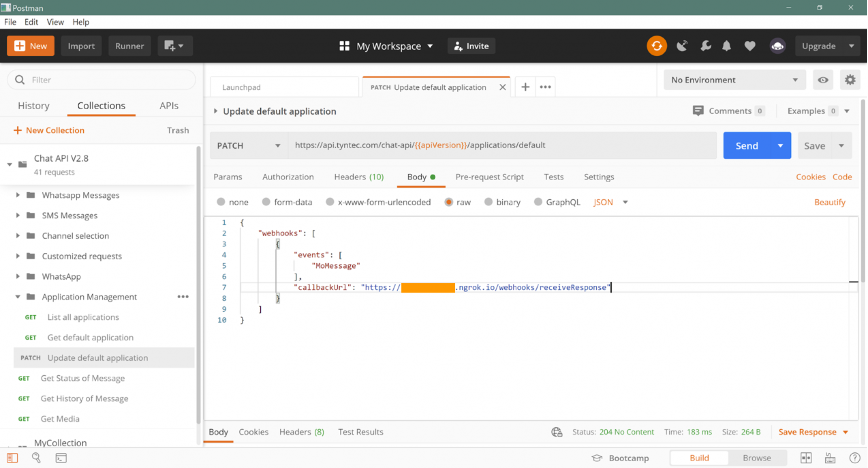Switch to Browse mode
Image resolution: width=868 pixels, height=468 pixels.
pos(757,458)
